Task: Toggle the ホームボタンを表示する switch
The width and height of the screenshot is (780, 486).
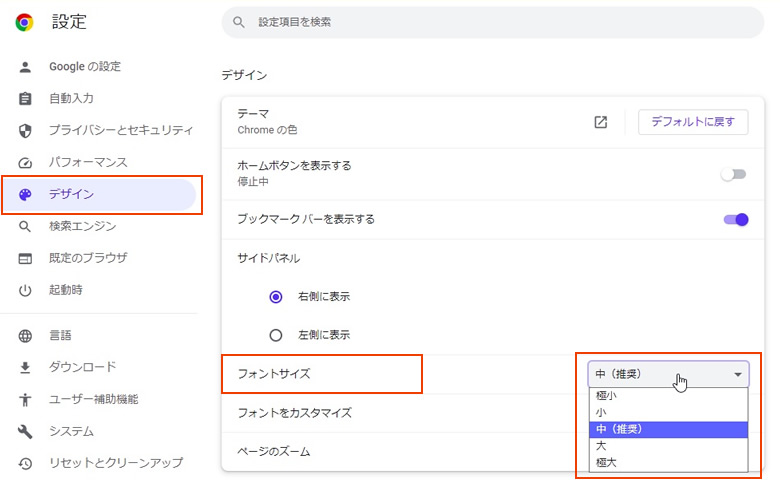Action: (734, 174)
